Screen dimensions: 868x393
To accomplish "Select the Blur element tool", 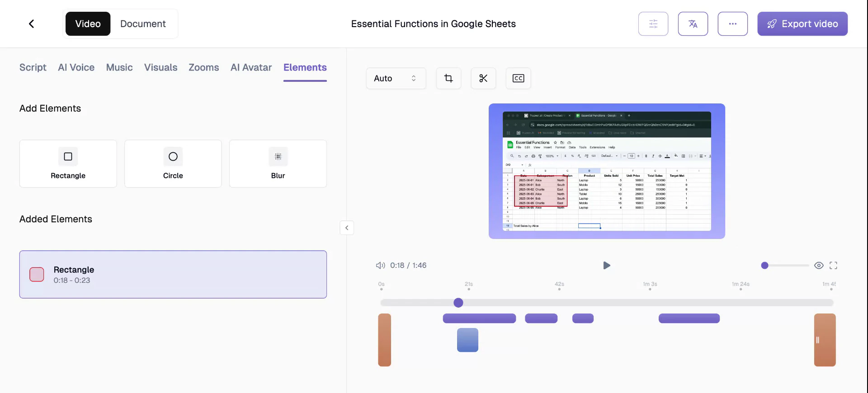I will [x=278, y=164].
